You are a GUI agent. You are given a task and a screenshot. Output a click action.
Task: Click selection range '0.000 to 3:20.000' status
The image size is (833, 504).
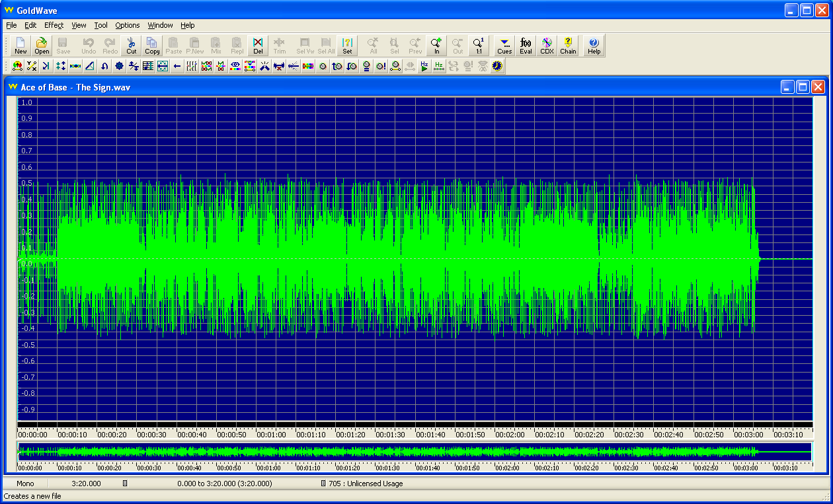(225, 484)
